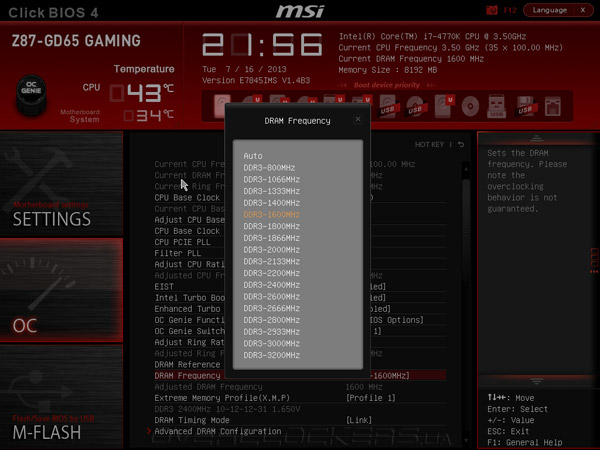
Task: Open the OC section
Action: (x=61, y=290)
